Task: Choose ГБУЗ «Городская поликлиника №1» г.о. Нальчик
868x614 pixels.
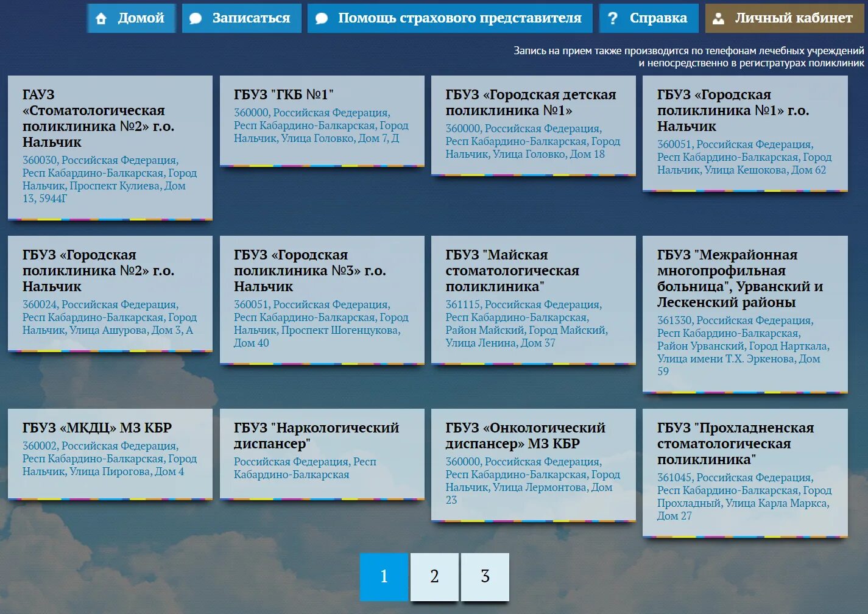Action: (x=745, y=133)
